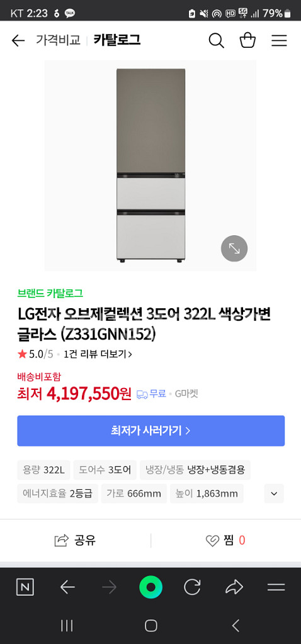Screen dimensions: 301x644
Task: Open 1건 리뷰 더보기 link
Action: pyautogui.click(x=98, y=354)
